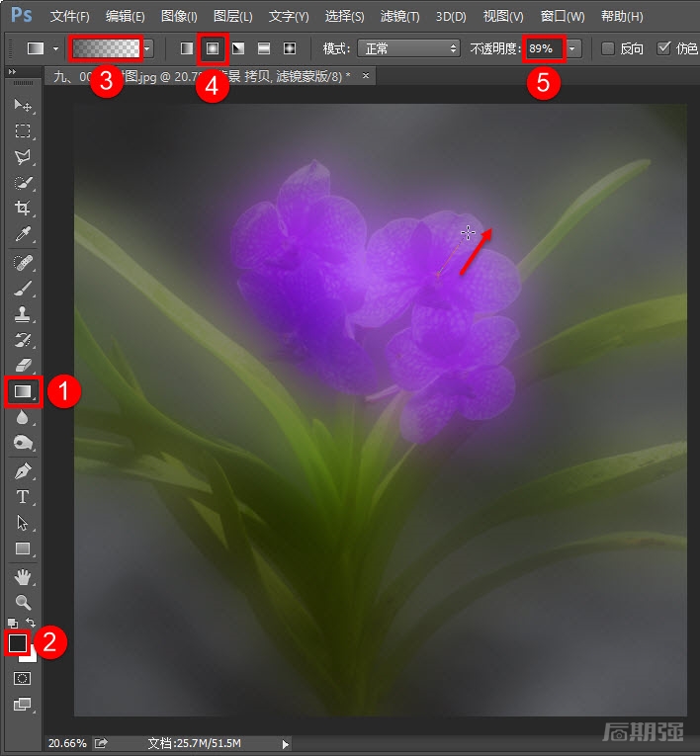The height and width of the screenshot is (756, 700).
Task: Select the Polygonal Lasso tool
Action: 23,157
